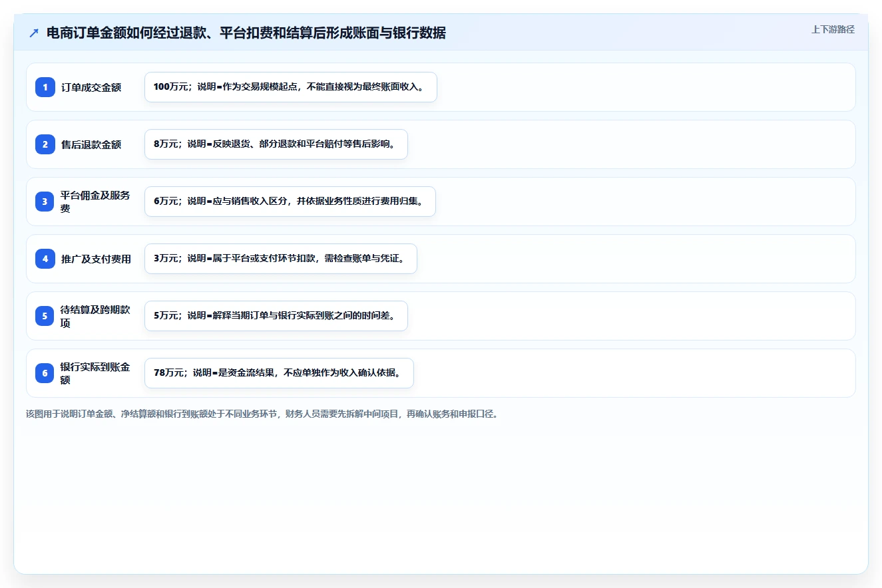882x588 pixels.
Task: Select the step 4 number badge
Action: (x=45, y=259)
